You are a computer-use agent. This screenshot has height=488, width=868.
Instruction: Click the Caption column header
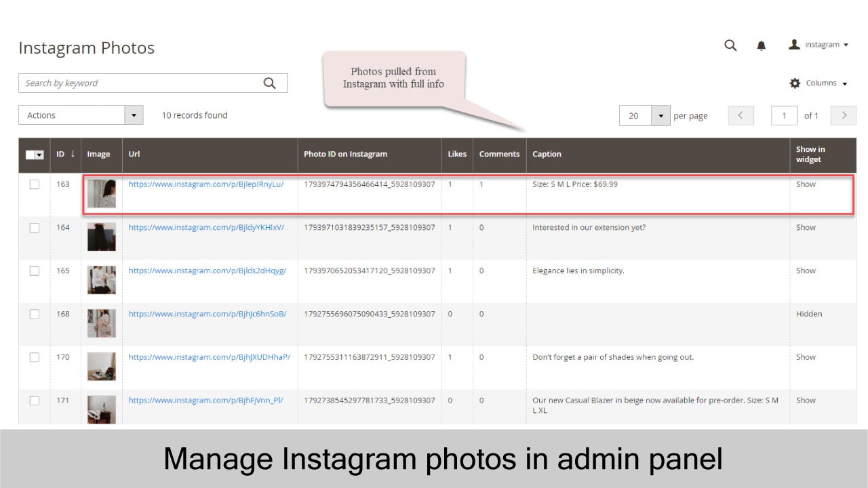pos(547,155)
